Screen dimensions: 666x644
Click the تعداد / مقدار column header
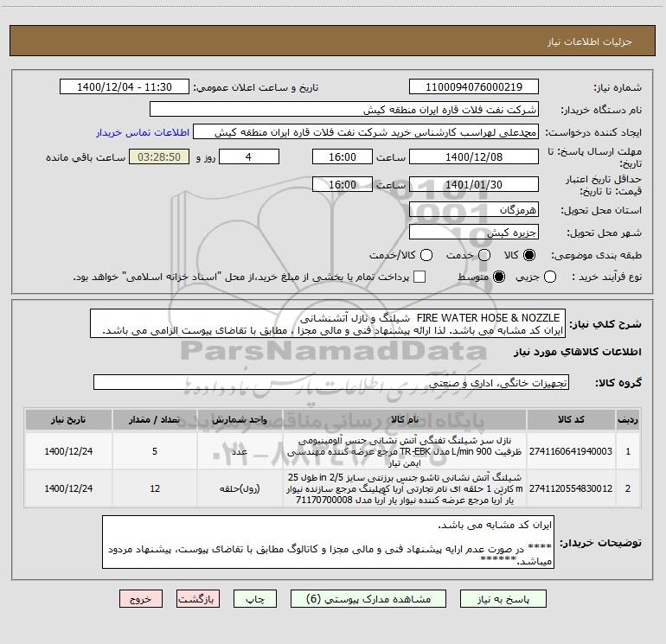(x=155, y=419)
